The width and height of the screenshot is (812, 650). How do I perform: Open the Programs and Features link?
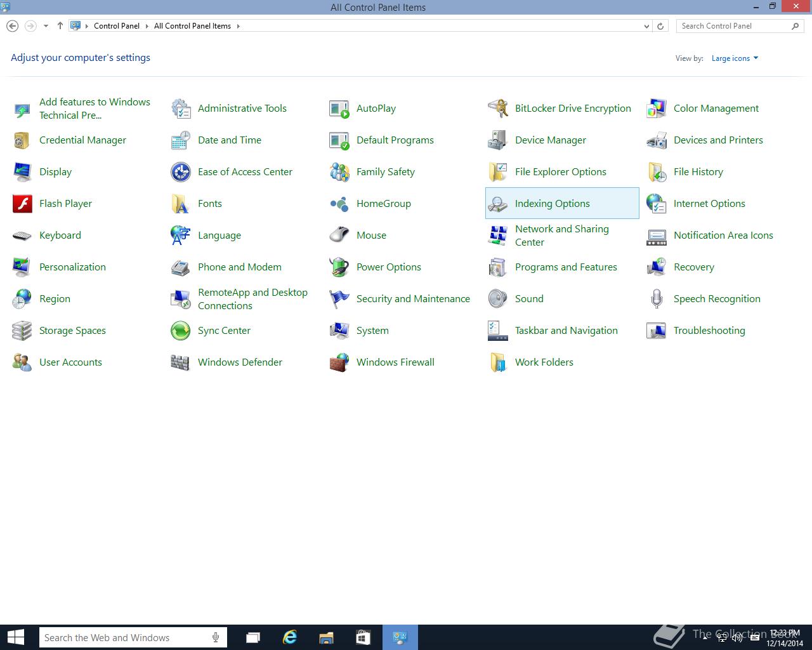(x=566, y=267)
